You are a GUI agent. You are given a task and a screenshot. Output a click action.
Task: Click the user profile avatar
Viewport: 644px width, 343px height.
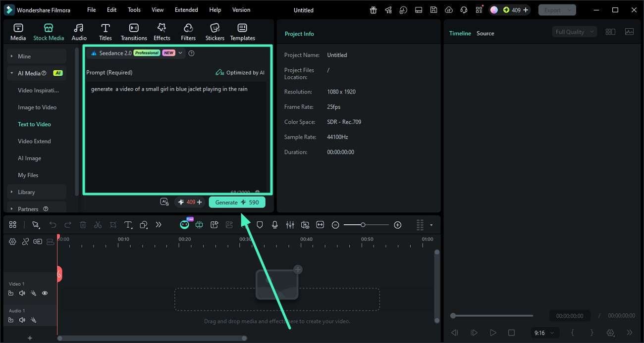point(494,10)
